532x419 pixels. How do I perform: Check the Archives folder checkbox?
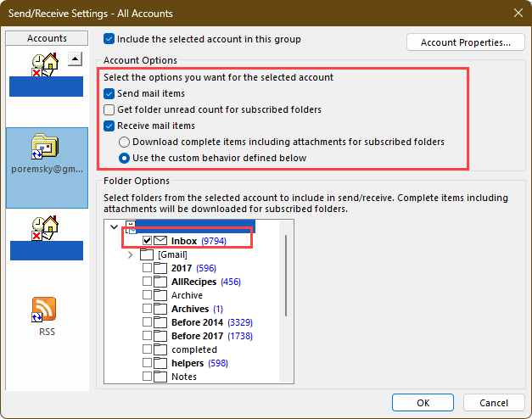[x=147, y=309]
